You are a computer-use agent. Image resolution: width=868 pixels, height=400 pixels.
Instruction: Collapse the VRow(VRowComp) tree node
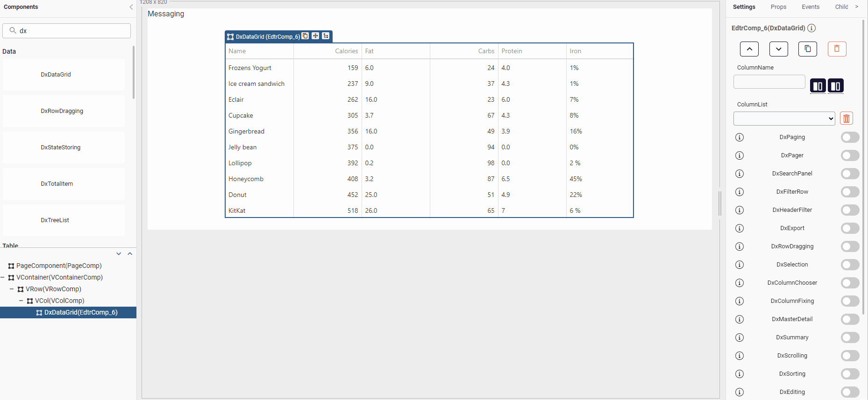[12, 289]
